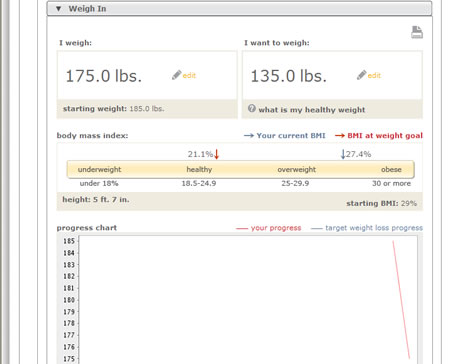Viewport: 450px width, 364px height.
Task: Click the 'target weight loss progress' legend
Action: [x=374, y=228]
